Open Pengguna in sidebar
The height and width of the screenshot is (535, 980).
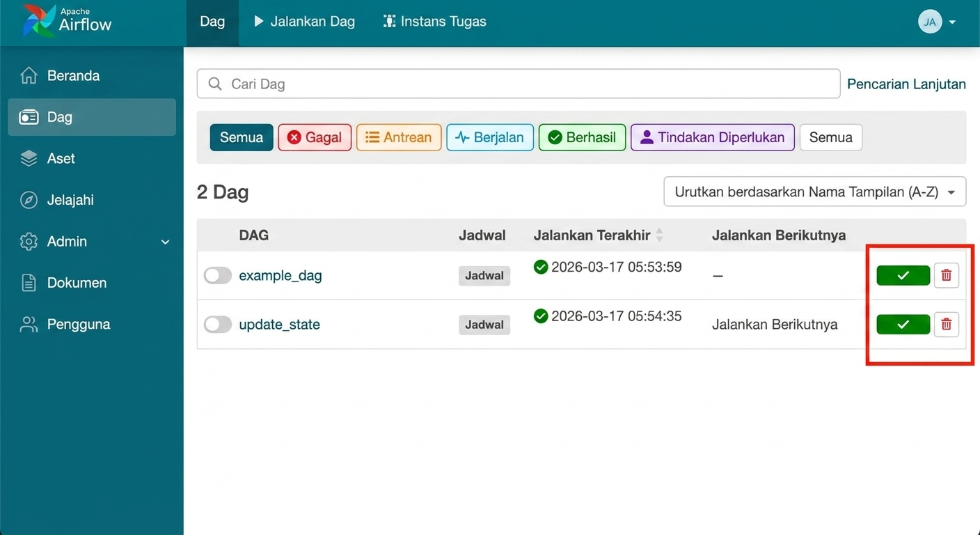click(92, 325)
